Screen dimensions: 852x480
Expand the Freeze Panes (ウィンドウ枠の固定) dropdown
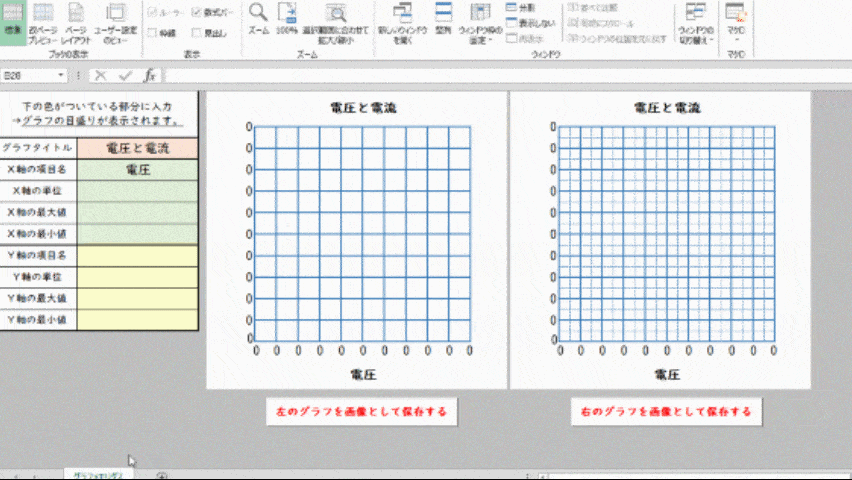point(480,20)
